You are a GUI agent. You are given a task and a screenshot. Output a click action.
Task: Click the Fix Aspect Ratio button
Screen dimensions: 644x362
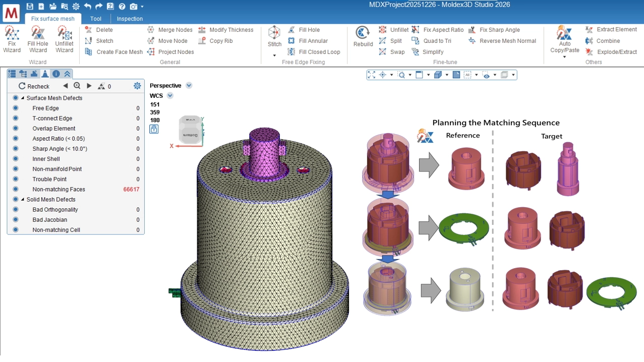pyautogui.click(x=438, y=30)
